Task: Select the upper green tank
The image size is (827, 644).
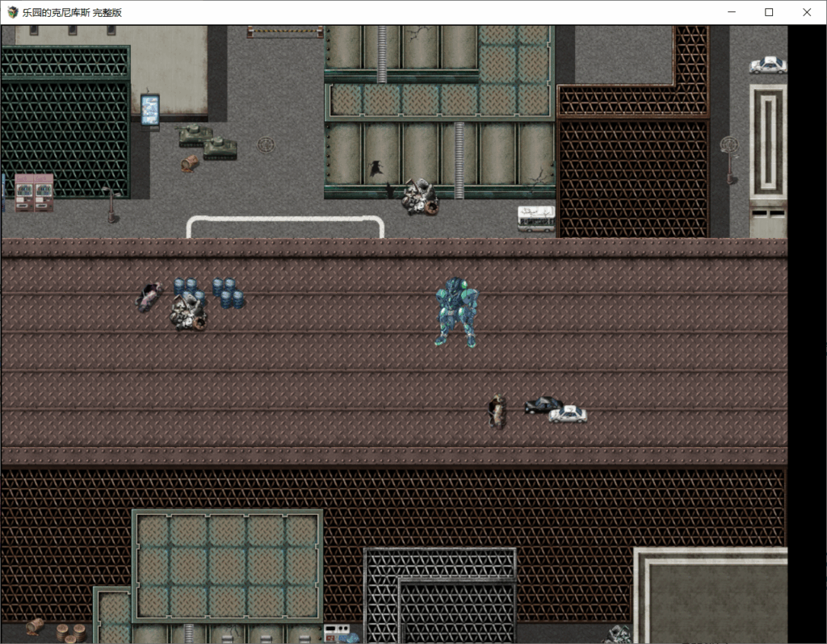Action: (195, 135)
